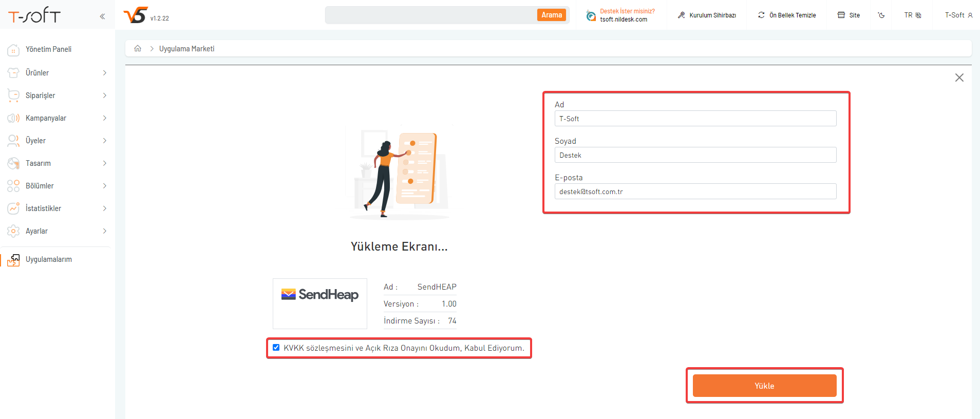Click the version value "1.00"
The width and height of the screenshot is (980, 419).
[449, 304]
